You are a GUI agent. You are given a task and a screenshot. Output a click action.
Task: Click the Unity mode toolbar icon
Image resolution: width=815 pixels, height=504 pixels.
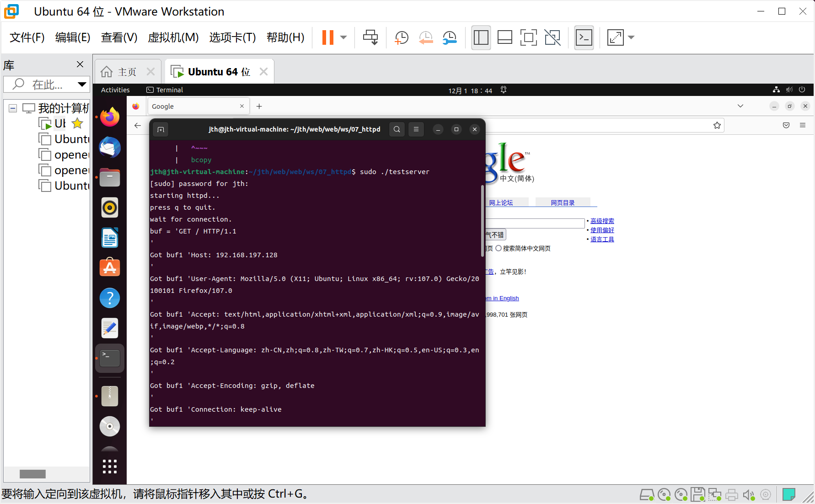pos(552,37)
